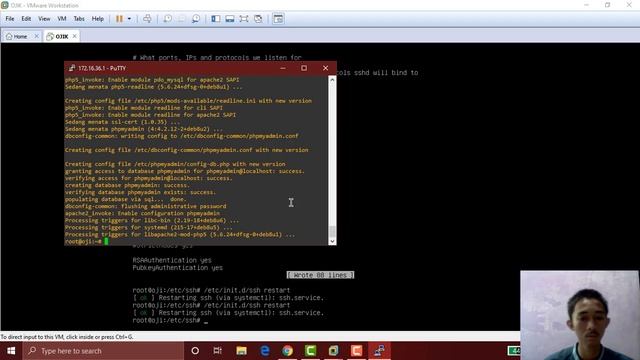Open the Tabs menu

(x=79, y=19)
